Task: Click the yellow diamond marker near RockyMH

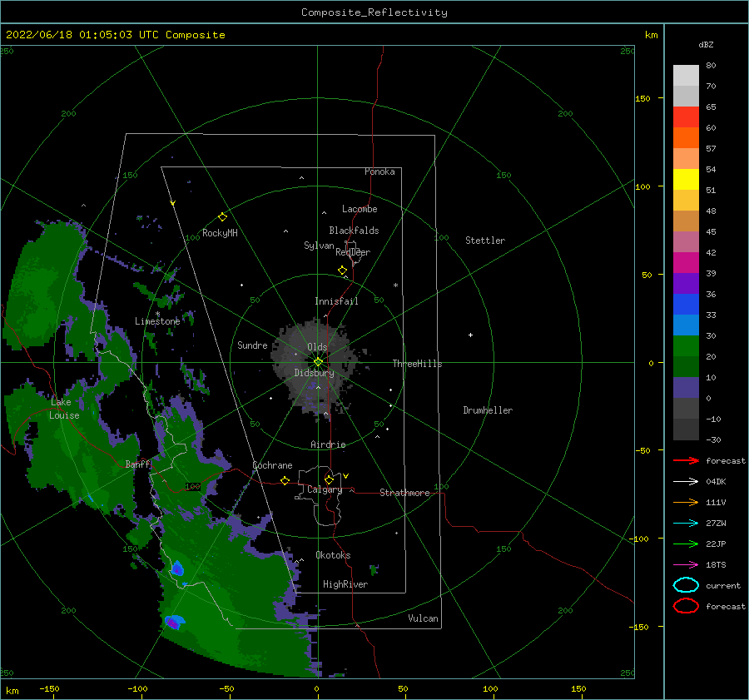Action: [x=222, y=217]
